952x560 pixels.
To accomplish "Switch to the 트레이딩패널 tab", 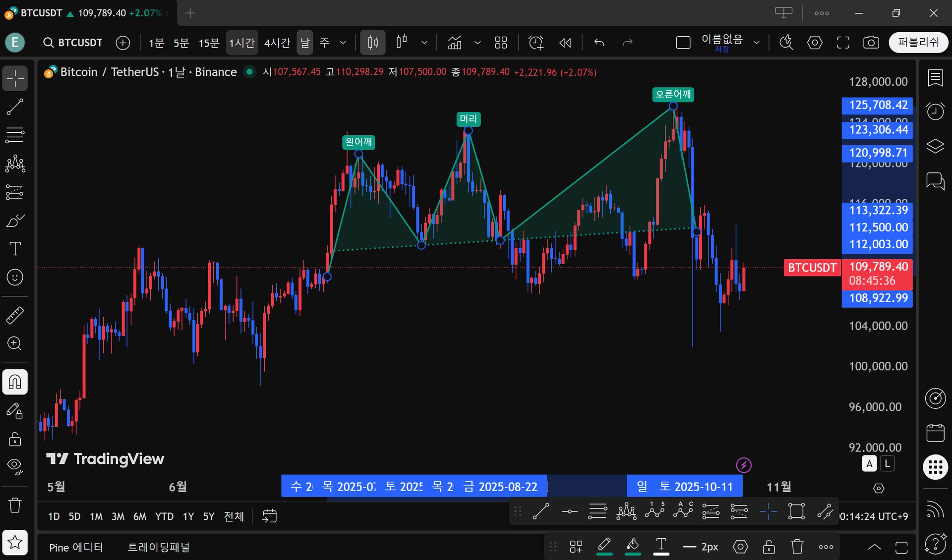I will [159, 547].
